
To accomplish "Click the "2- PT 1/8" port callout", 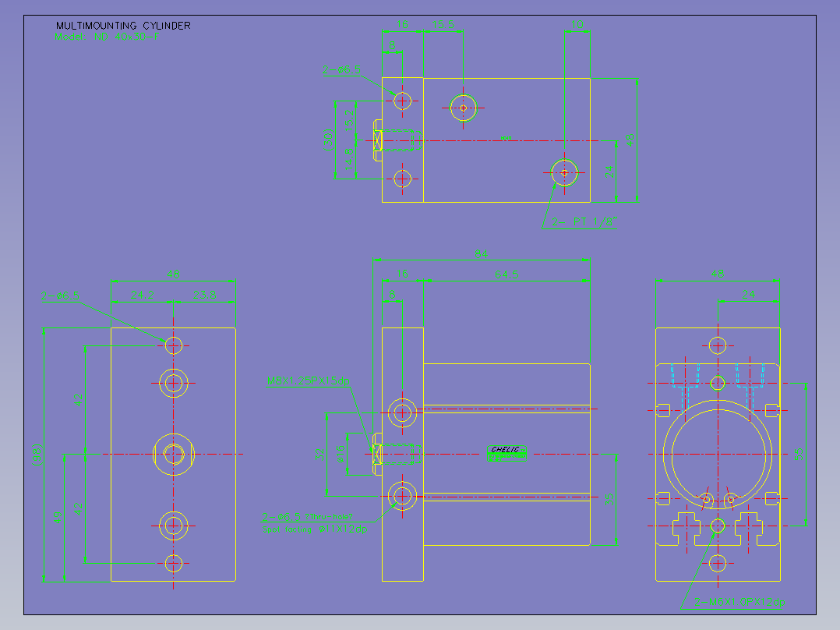I will [584, 221].
